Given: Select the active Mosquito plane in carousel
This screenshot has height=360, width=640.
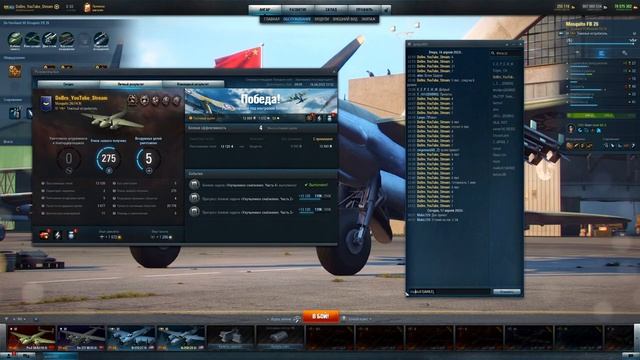Looking at the screenshot, I should [31, 338].
